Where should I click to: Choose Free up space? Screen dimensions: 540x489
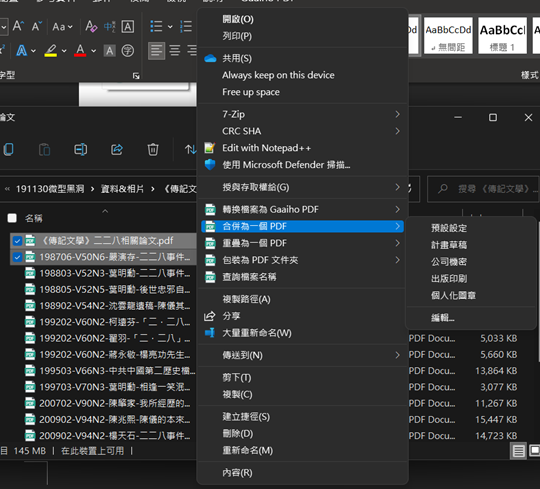pyautogui.click(x=302, y=92)
